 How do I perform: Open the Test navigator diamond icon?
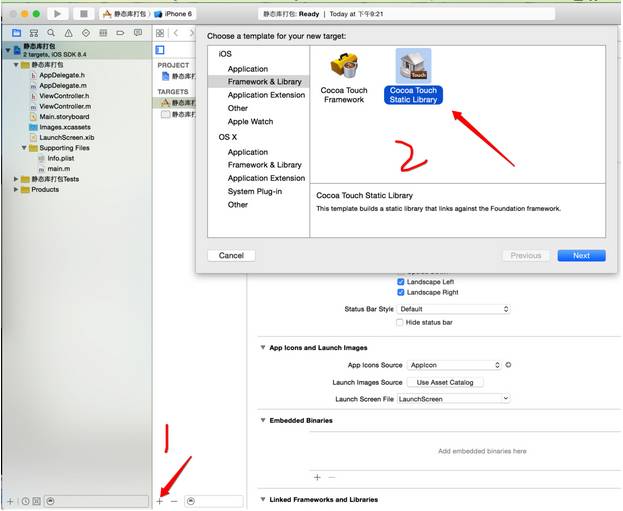(86, 33)
